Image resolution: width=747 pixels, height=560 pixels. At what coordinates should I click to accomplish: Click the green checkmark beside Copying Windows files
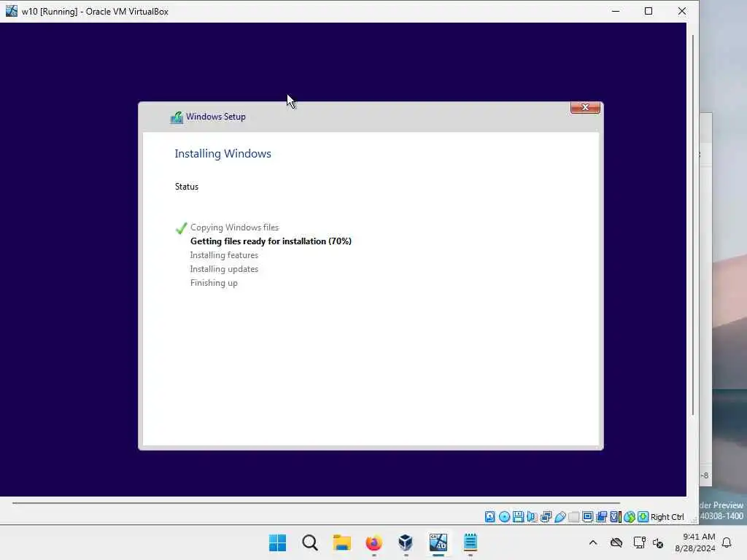(181, 228)
